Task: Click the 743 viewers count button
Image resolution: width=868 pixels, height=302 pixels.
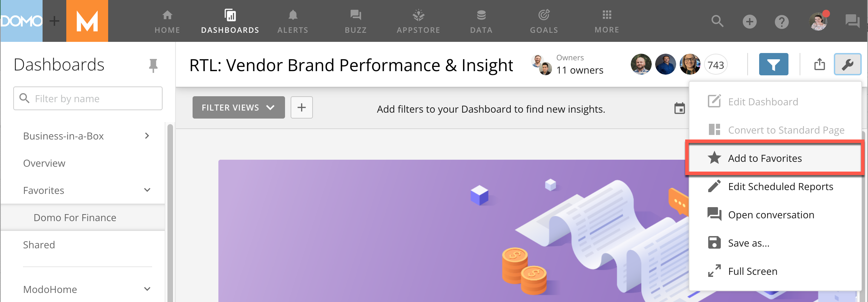Action: [716, 64]
